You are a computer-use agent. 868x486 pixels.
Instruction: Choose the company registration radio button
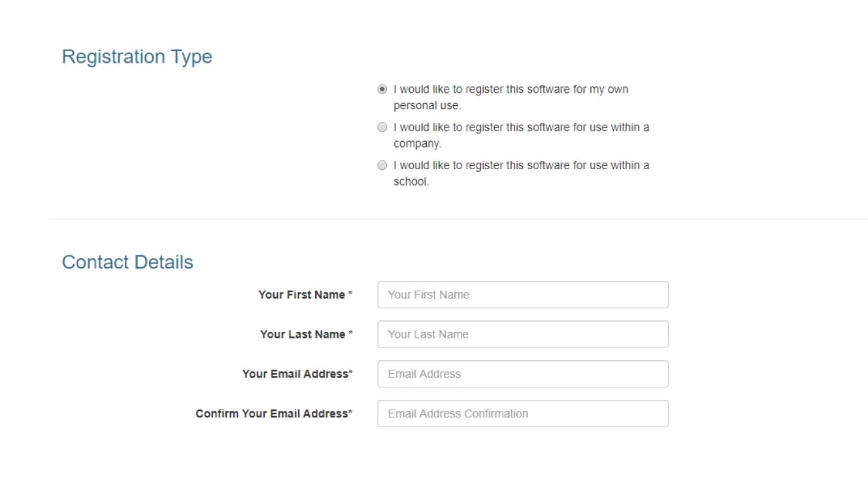point(382,127)
